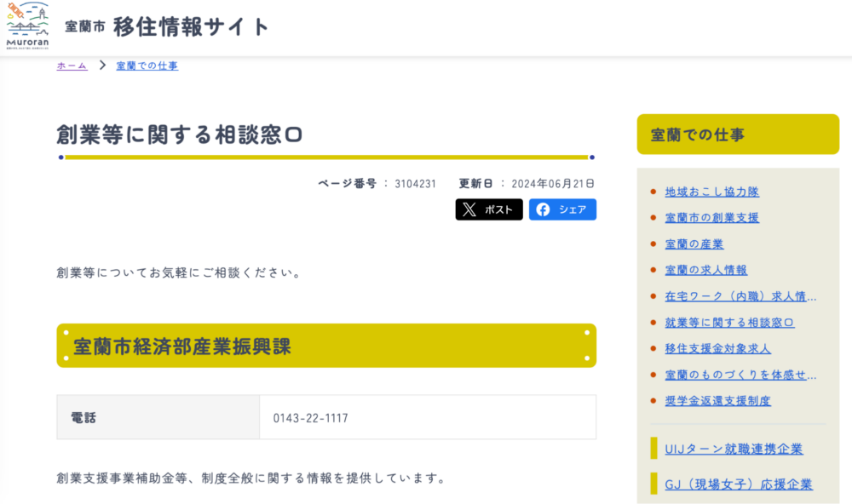
Task: Open 移住支援金対象求人 sidebar link
Action: click(x=717, y=348)
